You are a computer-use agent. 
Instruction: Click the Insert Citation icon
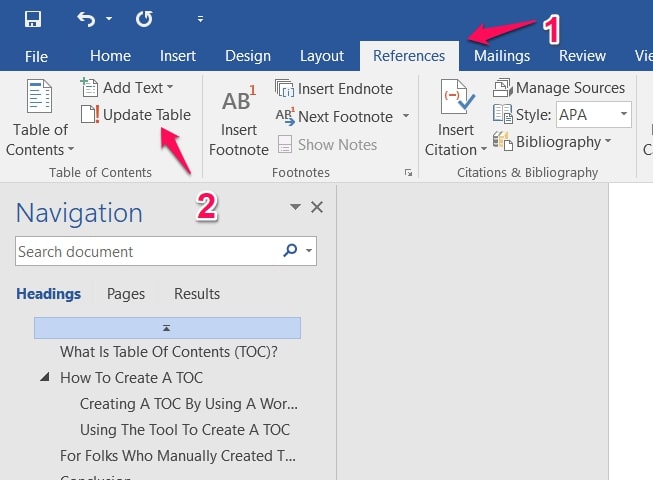(457, 97)
